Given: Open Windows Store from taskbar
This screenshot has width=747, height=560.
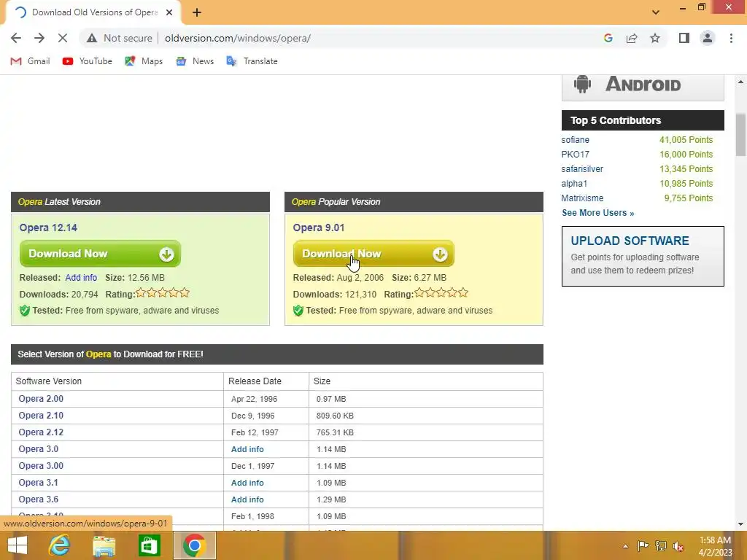Looking at the screenshot, I should click(149, 545).
